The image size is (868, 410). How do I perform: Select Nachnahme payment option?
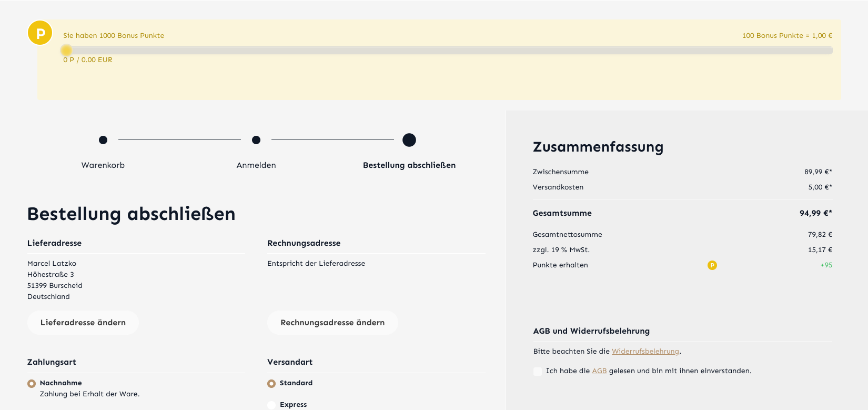[32, 384]
